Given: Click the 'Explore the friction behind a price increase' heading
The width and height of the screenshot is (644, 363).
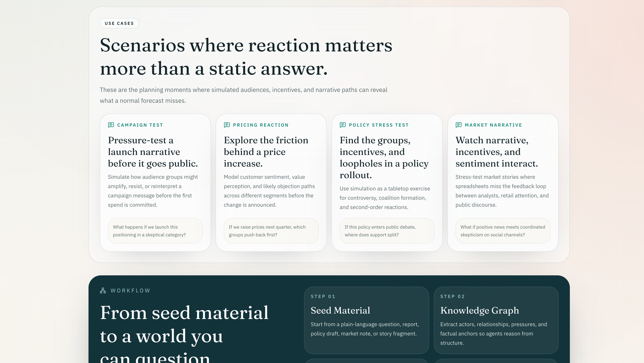Looking at the screenshot, I should [266, 152].
